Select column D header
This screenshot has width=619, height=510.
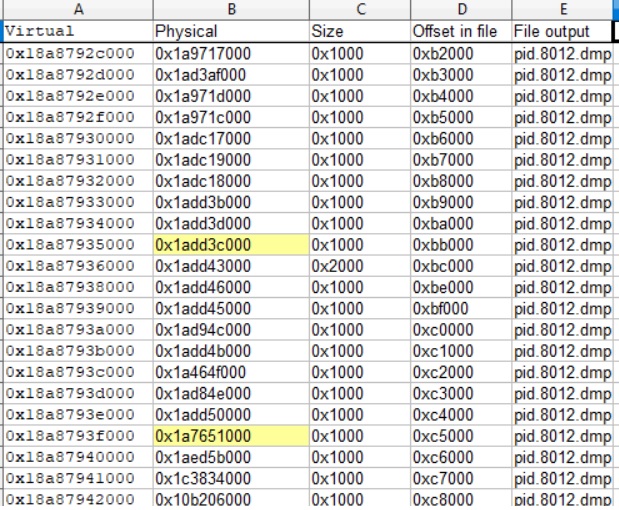[x=461, y=9]
